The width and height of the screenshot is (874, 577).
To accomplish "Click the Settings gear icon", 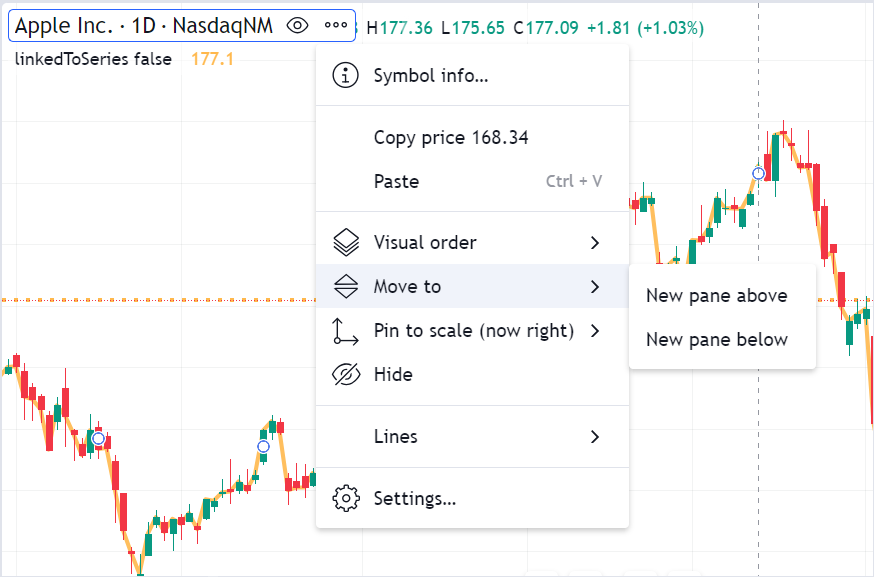I will pos(345,498).
